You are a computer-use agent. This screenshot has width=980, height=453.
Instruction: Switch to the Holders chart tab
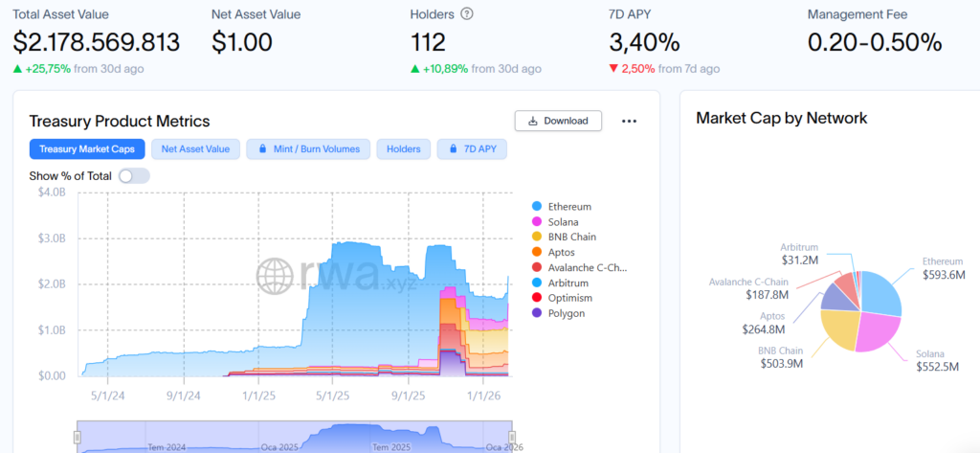coord(403,148)
